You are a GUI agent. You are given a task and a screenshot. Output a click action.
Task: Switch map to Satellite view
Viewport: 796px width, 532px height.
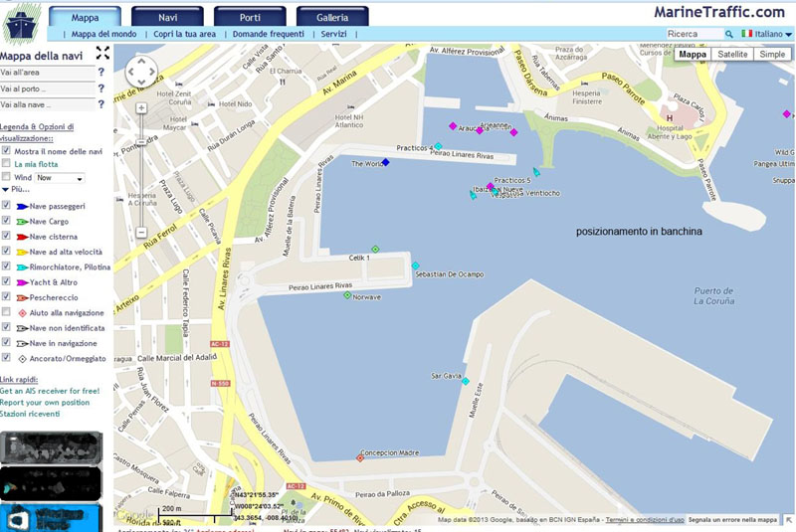tap(732, 55)
